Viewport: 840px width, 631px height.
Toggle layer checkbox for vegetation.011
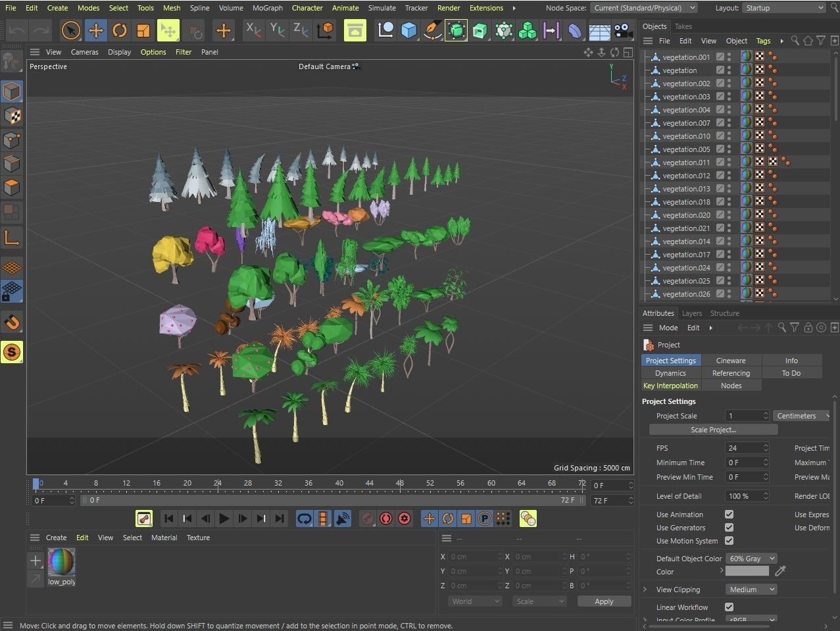point(720,163)
